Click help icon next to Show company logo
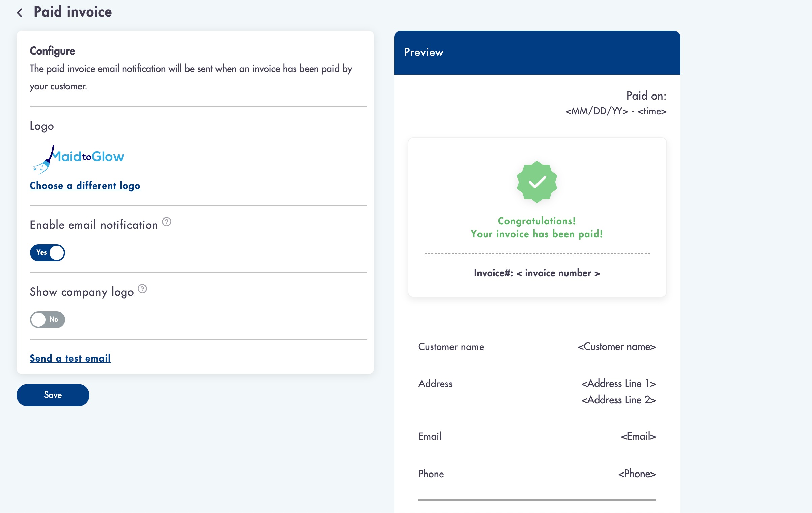812x513 pixels. point(142,289)
